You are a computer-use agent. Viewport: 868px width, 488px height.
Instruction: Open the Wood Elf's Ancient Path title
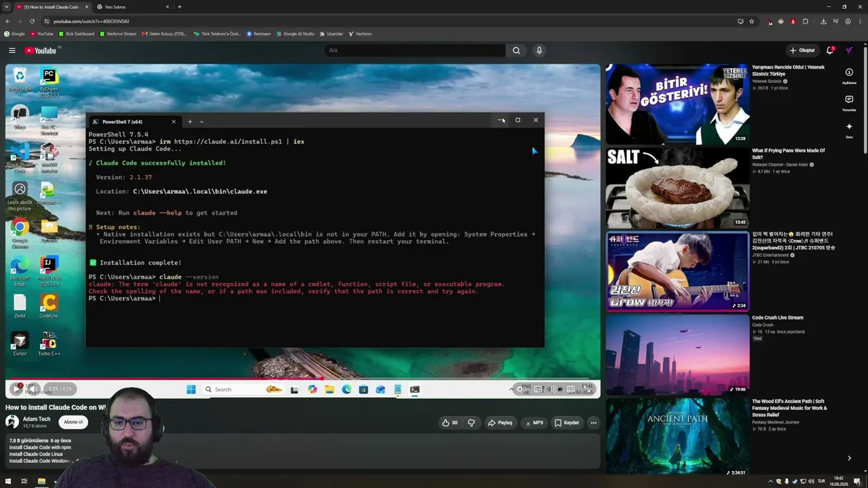click(789, 408)
